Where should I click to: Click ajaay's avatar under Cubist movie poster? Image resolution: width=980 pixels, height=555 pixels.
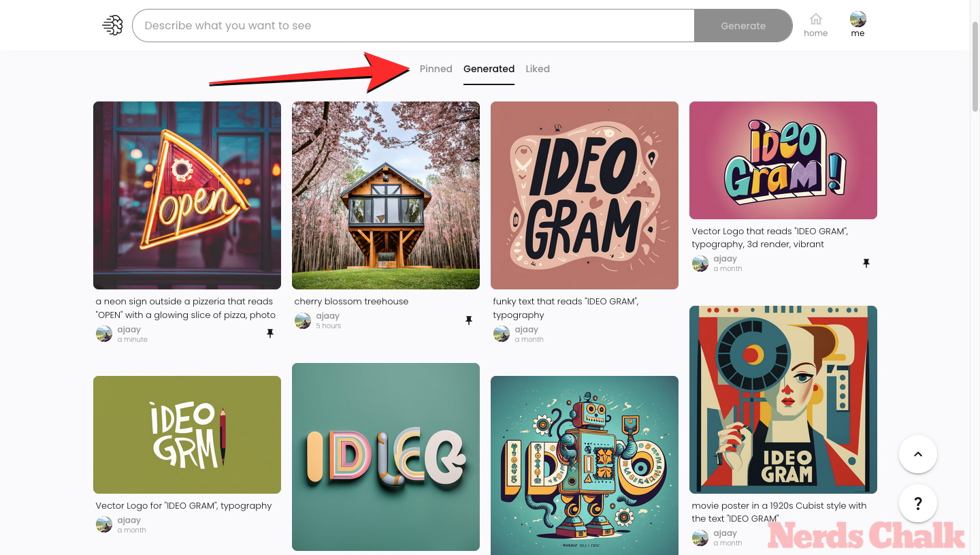(700, 538)
